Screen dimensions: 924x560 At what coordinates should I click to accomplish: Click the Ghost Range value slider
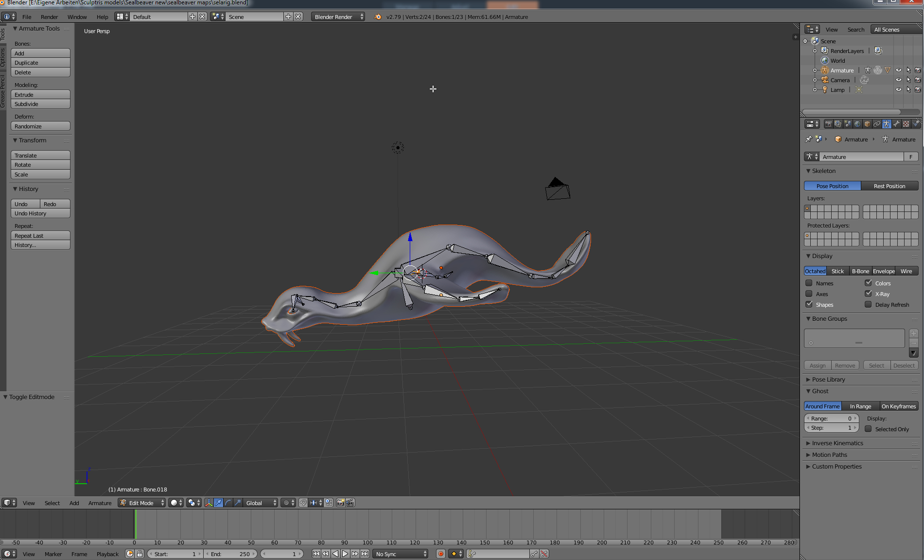point(832,419)
